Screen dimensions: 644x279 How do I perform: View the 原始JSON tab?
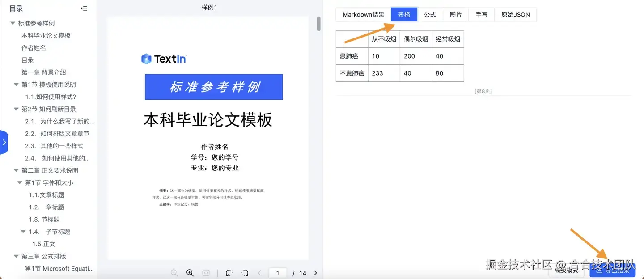(x=516, y=14)
